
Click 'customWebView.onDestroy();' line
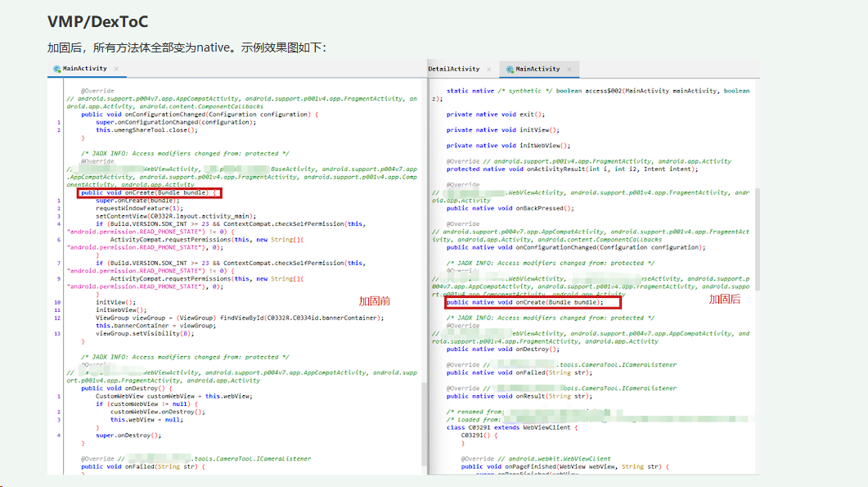coord(158,413)
